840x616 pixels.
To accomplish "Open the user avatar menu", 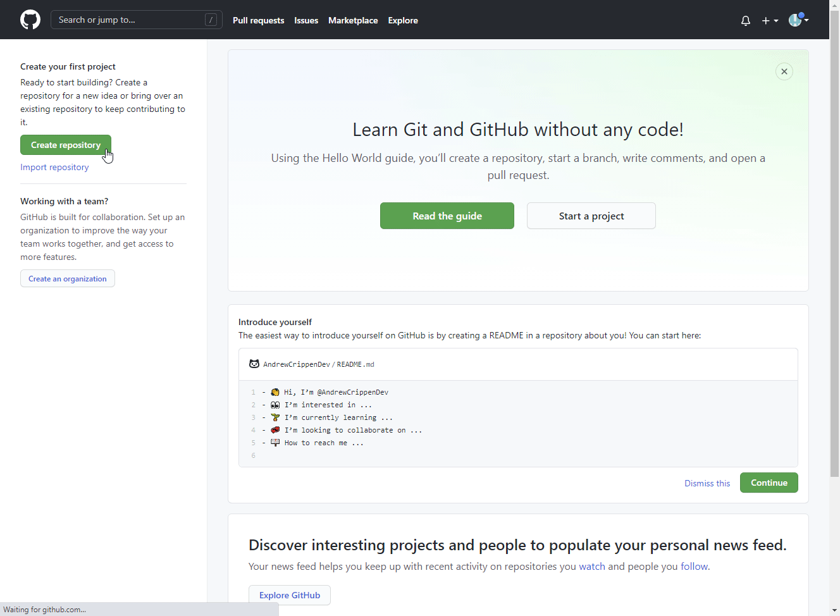I will coord(798,20).
